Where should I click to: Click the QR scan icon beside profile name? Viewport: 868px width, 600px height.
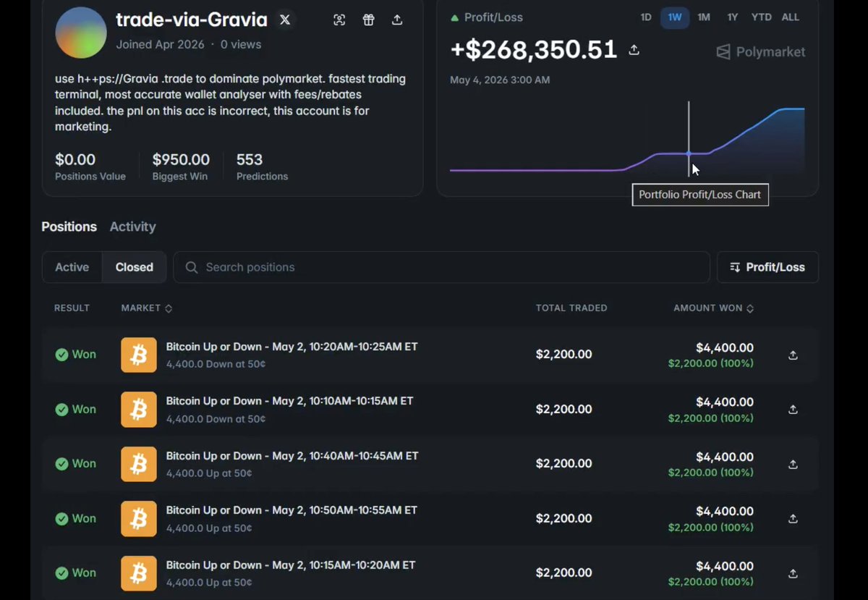pyautogui.click(x=339, y=20)
